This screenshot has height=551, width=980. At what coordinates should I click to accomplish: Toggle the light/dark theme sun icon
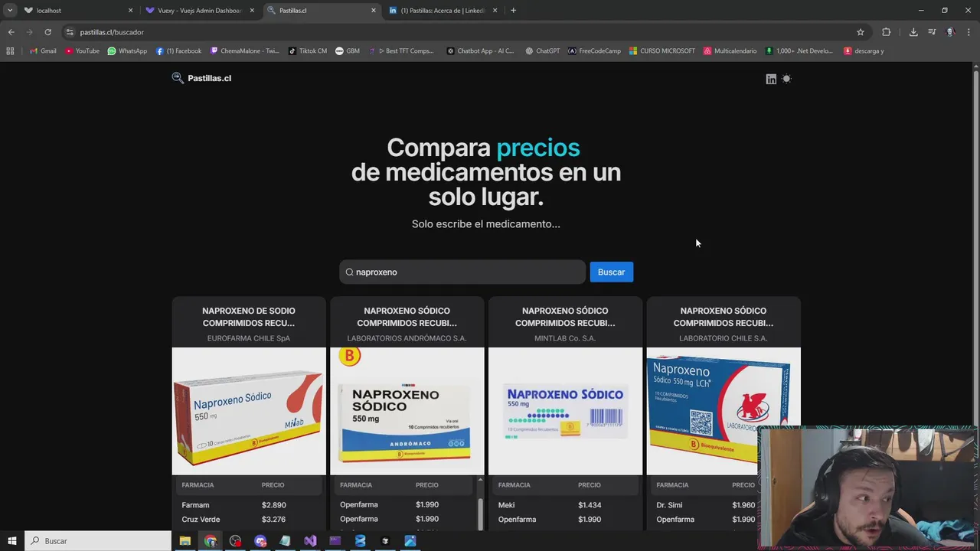[x=786, y=79]
